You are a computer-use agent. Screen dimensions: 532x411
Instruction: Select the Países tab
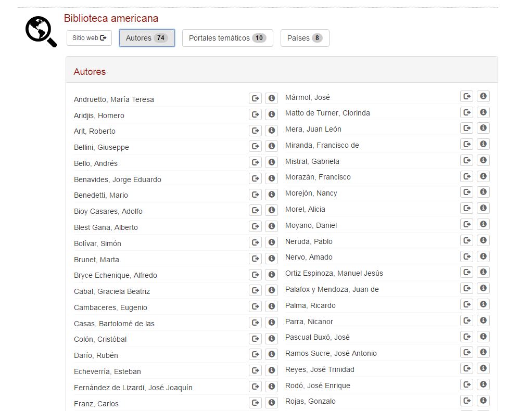click(305, 38)
